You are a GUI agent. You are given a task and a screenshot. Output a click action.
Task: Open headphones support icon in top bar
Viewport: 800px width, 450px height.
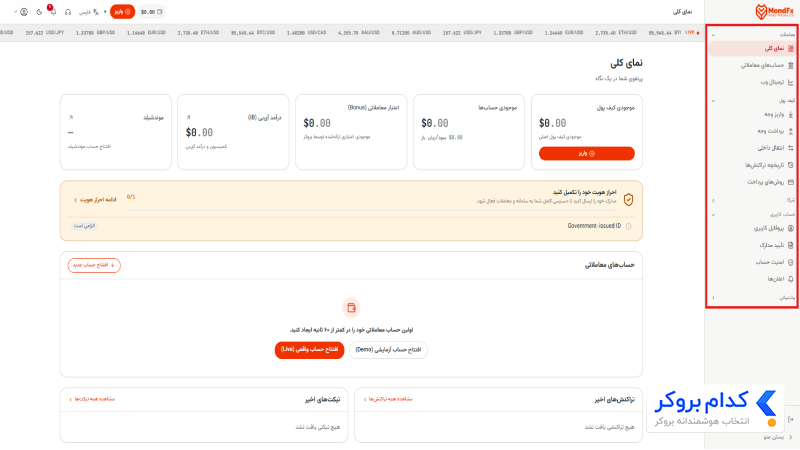[67, 12]
